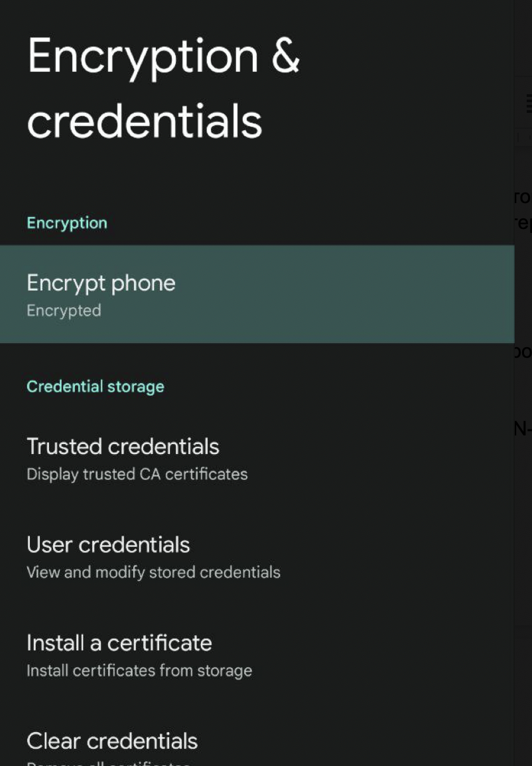Tap Install certificates from storage subtitle

click(139, 670)
